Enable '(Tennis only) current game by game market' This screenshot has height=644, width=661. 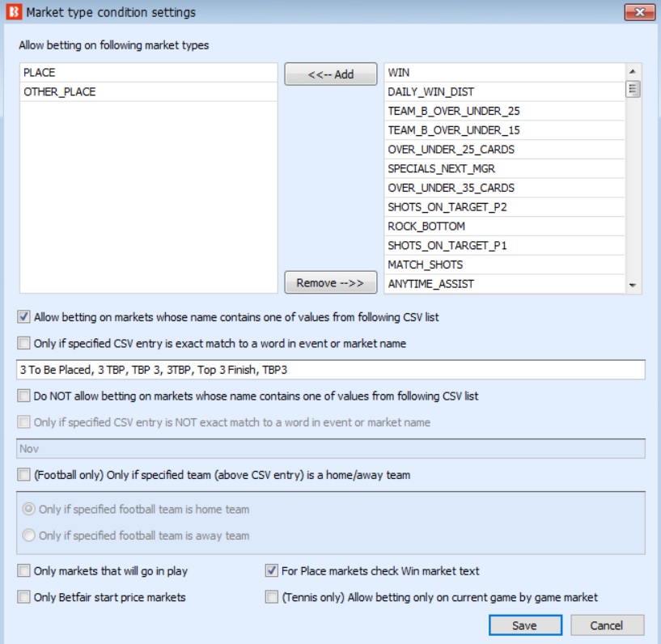click(272, 597)
